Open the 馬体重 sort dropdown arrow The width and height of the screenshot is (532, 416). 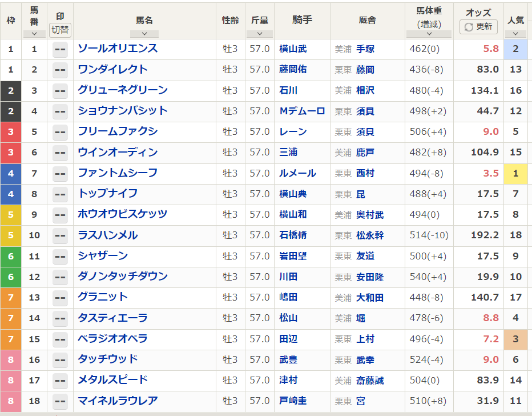coord(429,34)
